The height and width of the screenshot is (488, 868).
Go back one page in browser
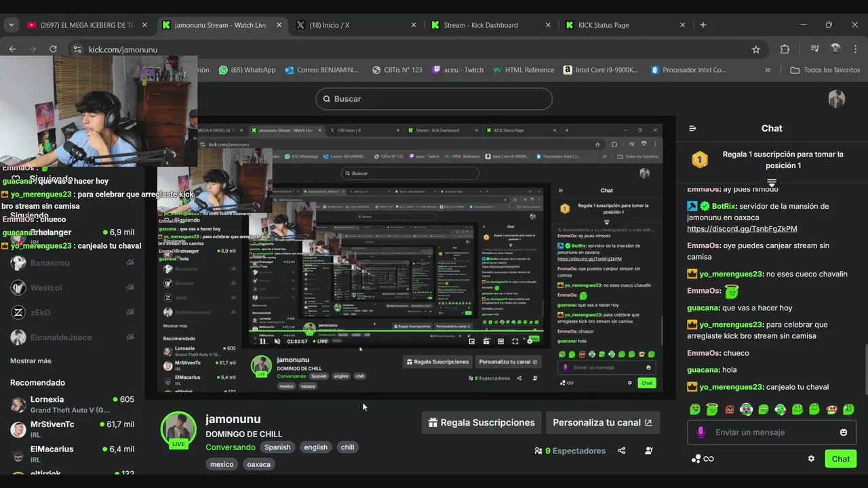[x=12, y=49]
